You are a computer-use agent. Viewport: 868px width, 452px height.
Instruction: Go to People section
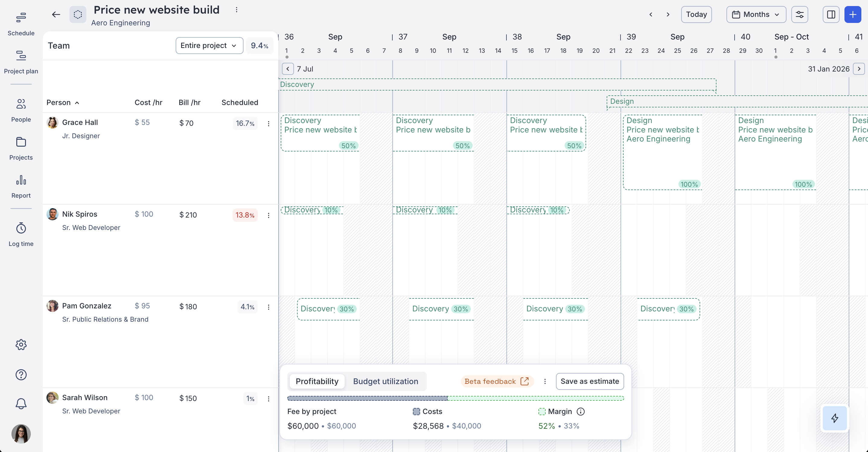21,110
